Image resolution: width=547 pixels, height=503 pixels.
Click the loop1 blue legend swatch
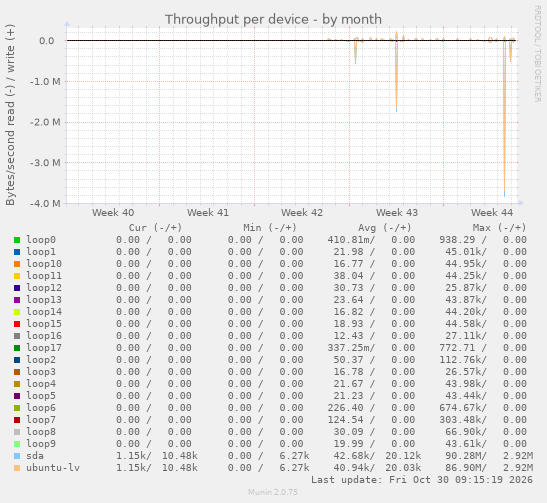[x=17, y=252]
